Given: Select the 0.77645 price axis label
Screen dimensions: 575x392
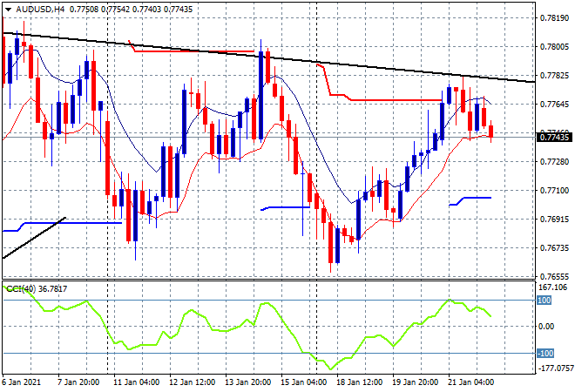Looking at the screenshot, I should 554,105.
